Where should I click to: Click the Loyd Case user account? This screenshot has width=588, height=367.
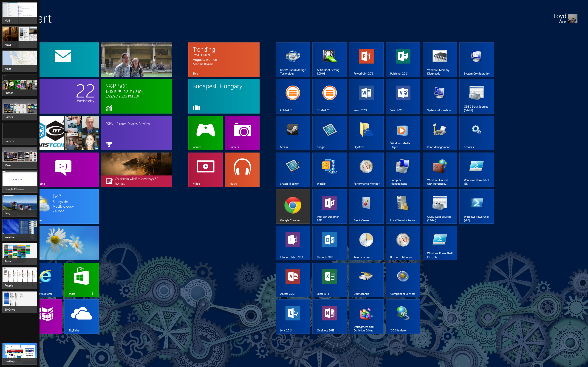coord(564,18)
